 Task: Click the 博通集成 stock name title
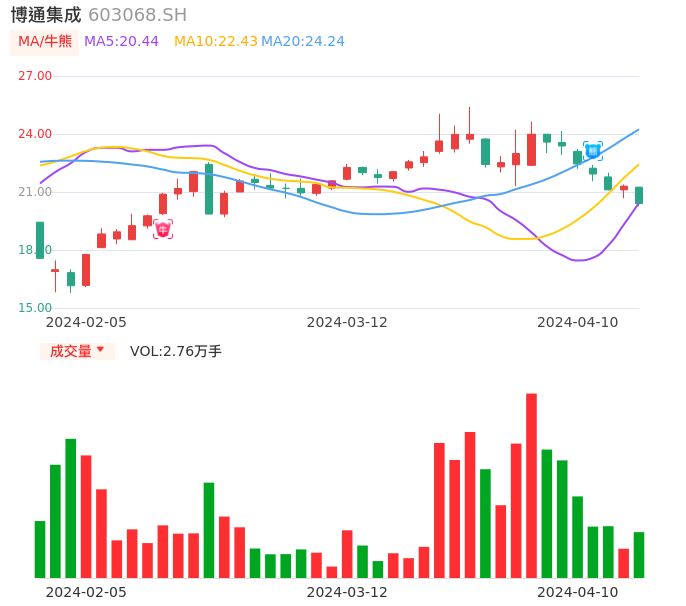[x=46, y=15]
